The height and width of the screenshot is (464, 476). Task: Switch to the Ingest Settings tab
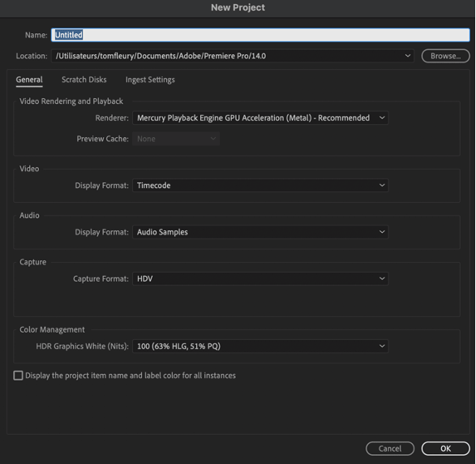click(x=150, y=79)
